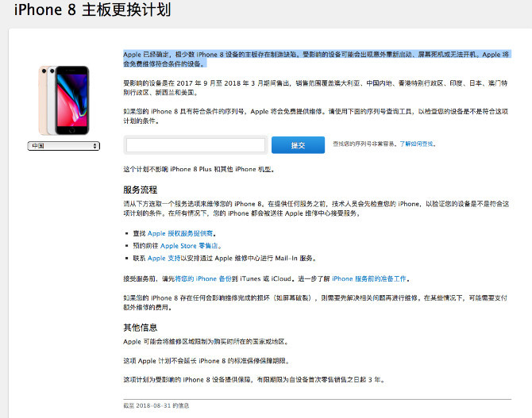Open the 了解如何查找 link
This screenshot has height=418, width=532.
(x=416, y=144)
